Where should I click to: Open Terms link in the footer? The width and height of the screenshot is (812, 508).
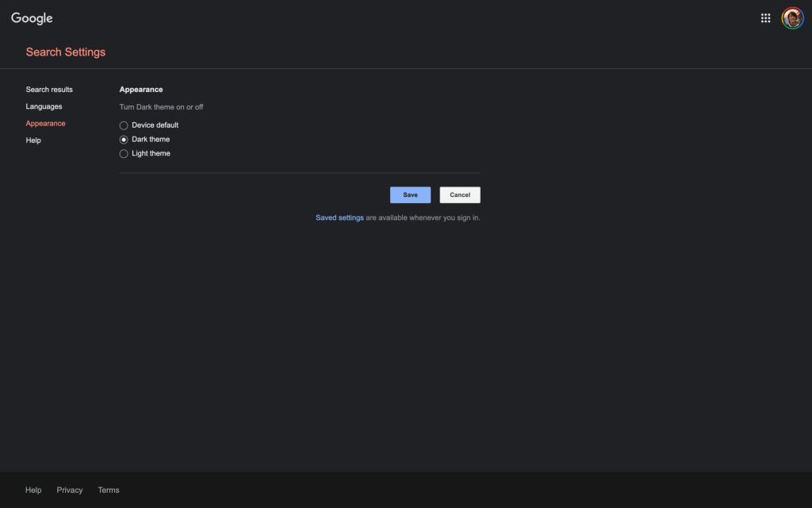point(108,490)
